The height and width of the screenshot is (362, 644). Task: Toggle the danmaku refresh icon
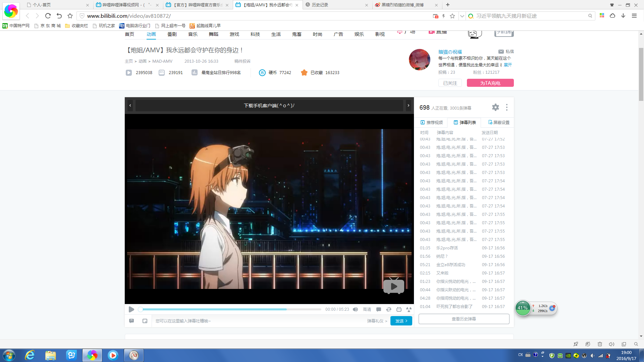point(389,309)
